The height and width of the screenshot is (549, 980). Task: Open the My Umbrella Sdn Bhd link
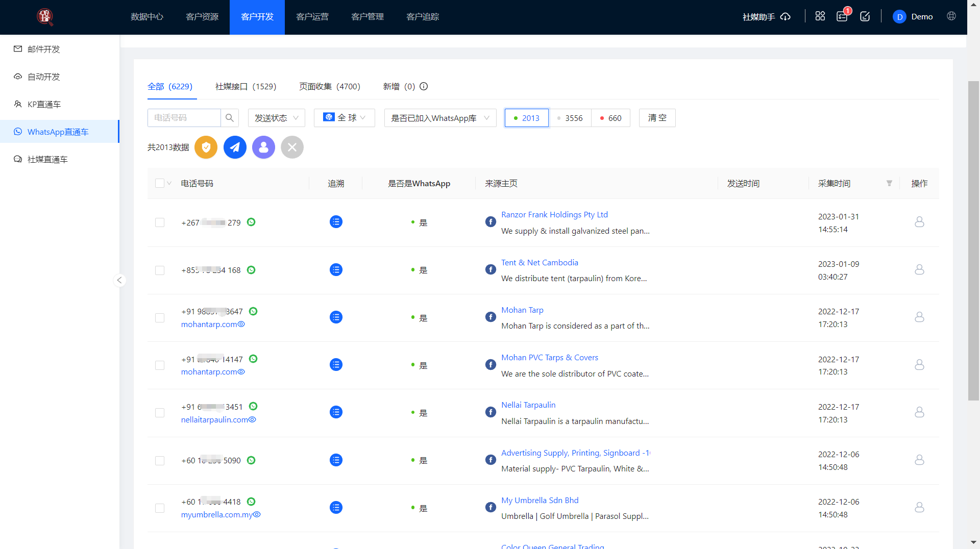pyautogui.click(x=540, y=501)
